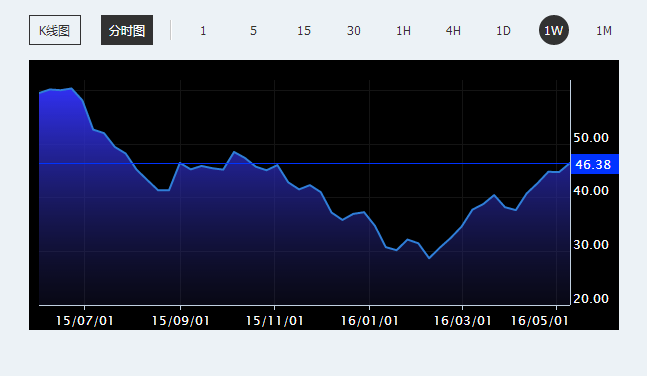
Task: Set interval to 5 minutes
Action: (x=253, y=31)
